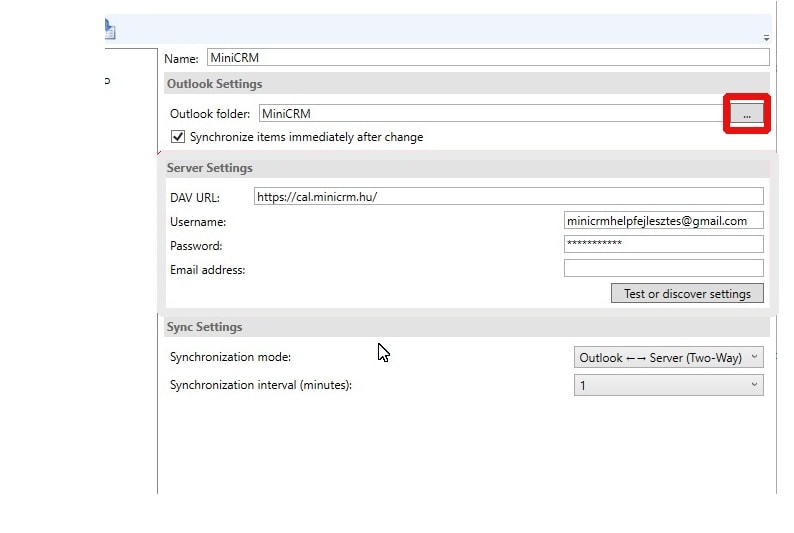This screenshot has height=533, width=794.
Task: Edit the DAV URL field
Action: (508, 196)
